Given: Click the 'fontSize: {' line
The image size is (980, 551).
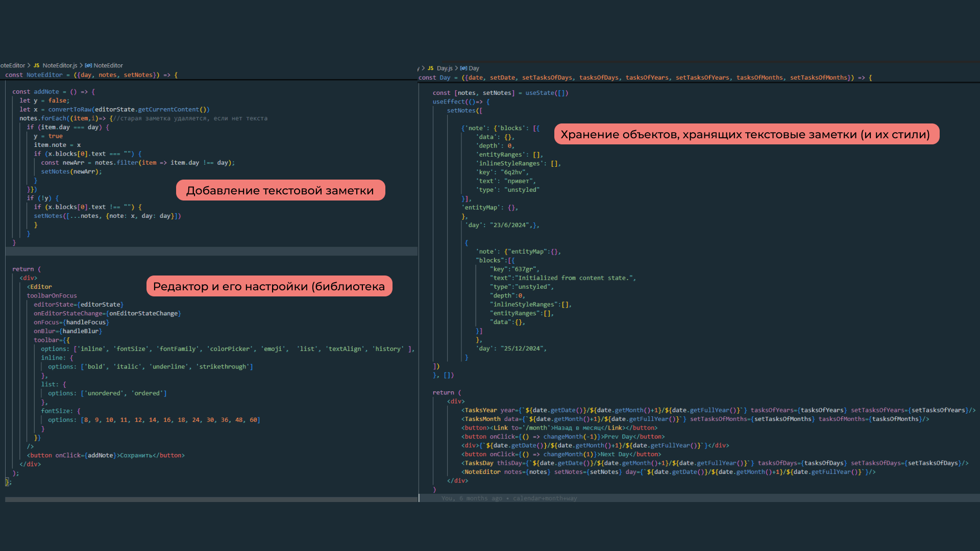Looking at the screenshot, I should point(61,411).
